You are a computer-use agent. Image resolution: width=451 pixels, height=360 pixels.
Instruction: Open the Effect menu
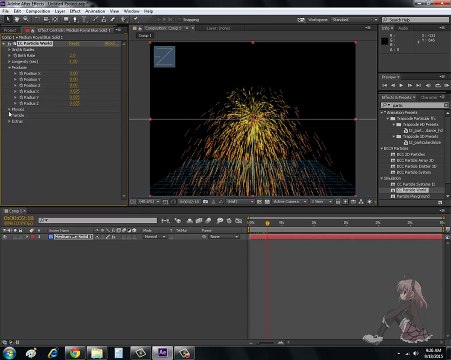[75, 11]
